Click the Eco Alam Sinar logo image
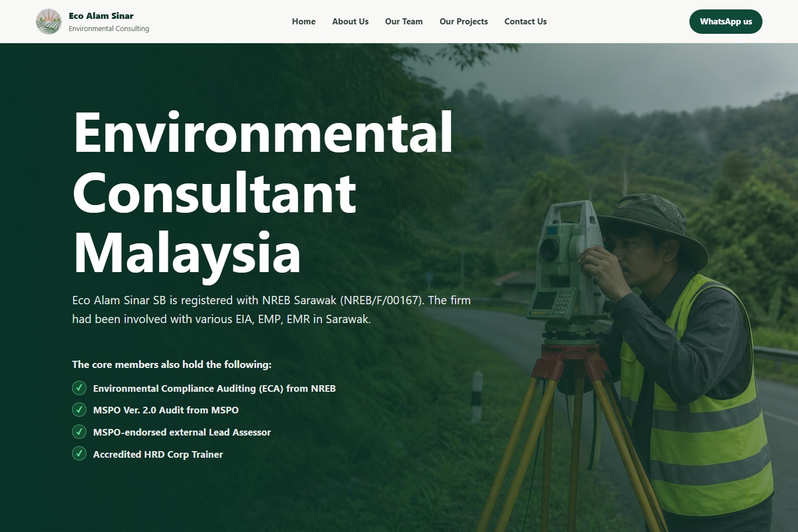 (x=49, y=22)
